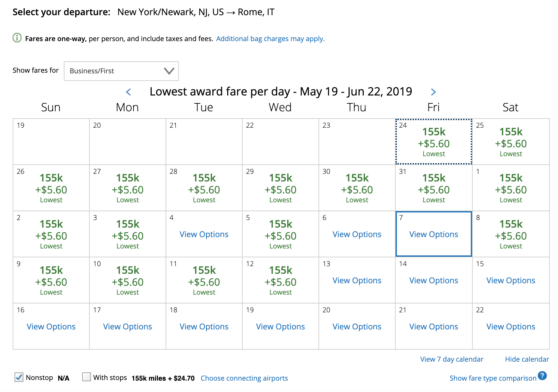Go to previous calendar period arrow
The image size is (558, 392).
click(128, 92)
